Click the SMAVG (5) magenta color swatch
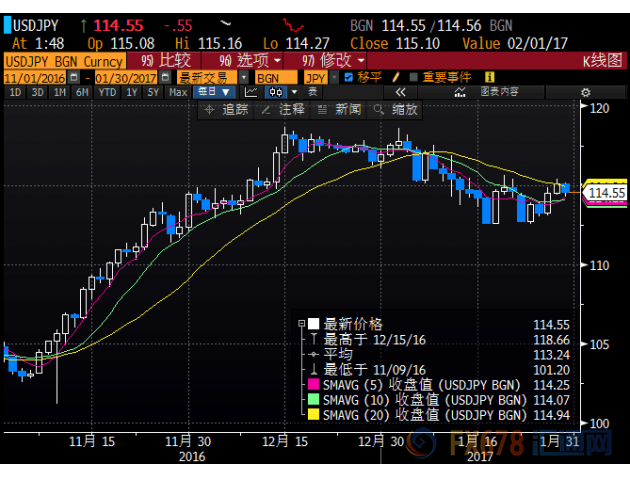630x479 pixels. click(x=312, y=381)
